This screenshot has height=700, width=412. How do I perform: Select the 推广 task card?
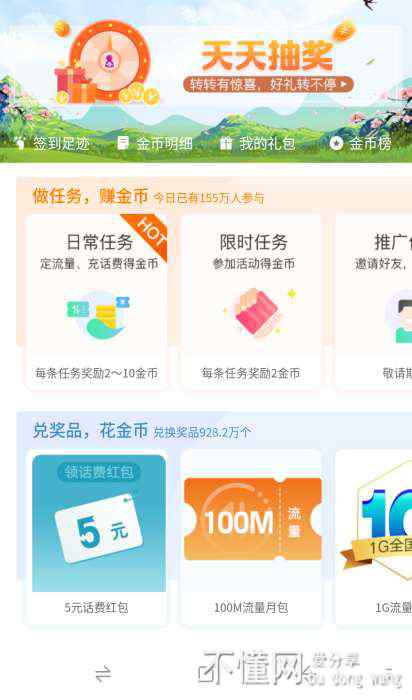pyautogui.click(x=374, y=302)
